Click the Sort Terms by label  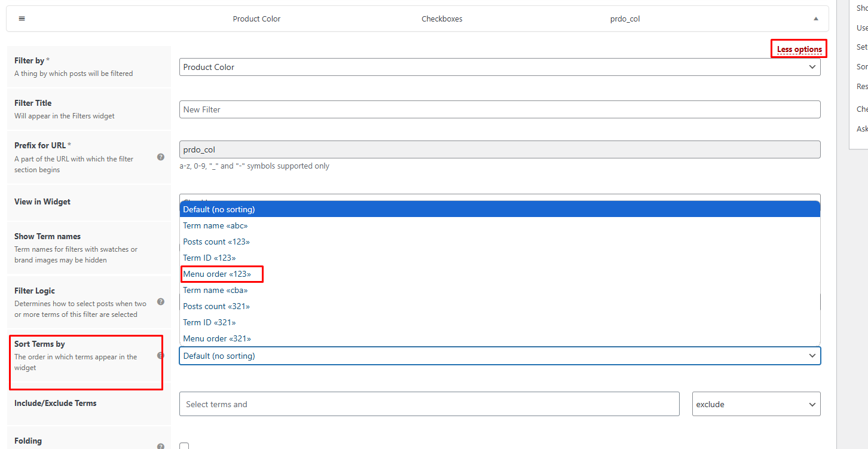point(39,344)
